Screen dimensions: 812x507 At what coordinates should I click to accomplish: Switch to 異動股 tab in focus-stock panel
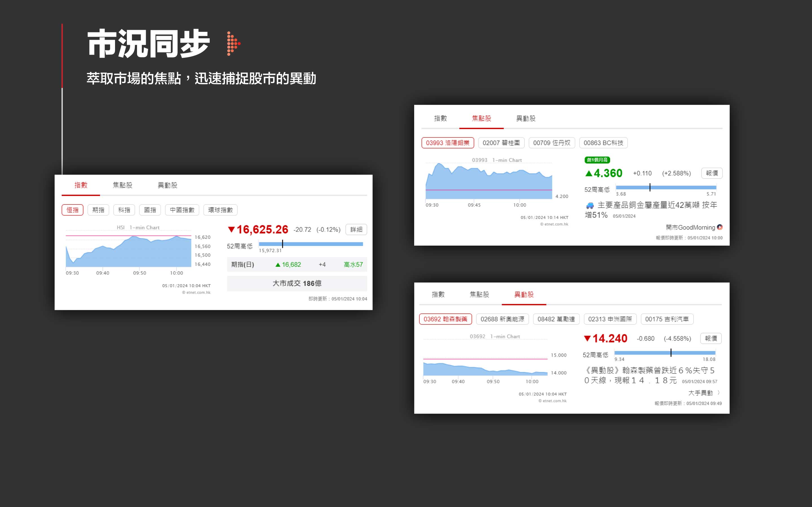pos(526,118)
